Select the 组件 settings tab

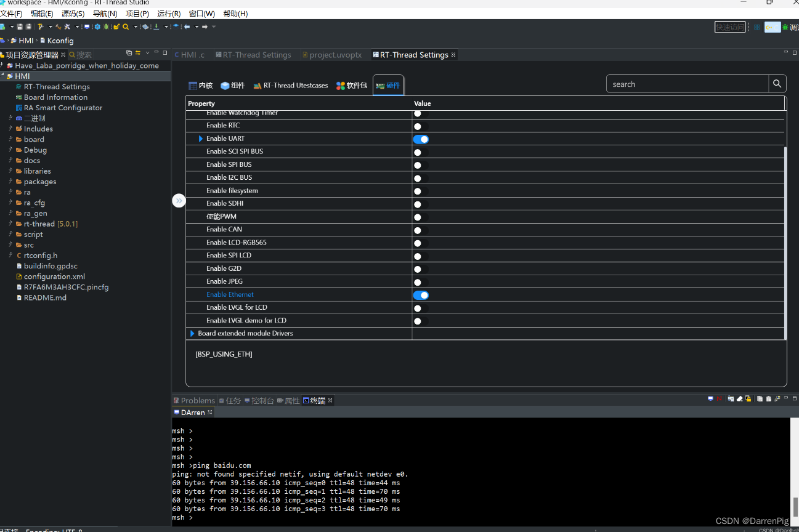233,86
